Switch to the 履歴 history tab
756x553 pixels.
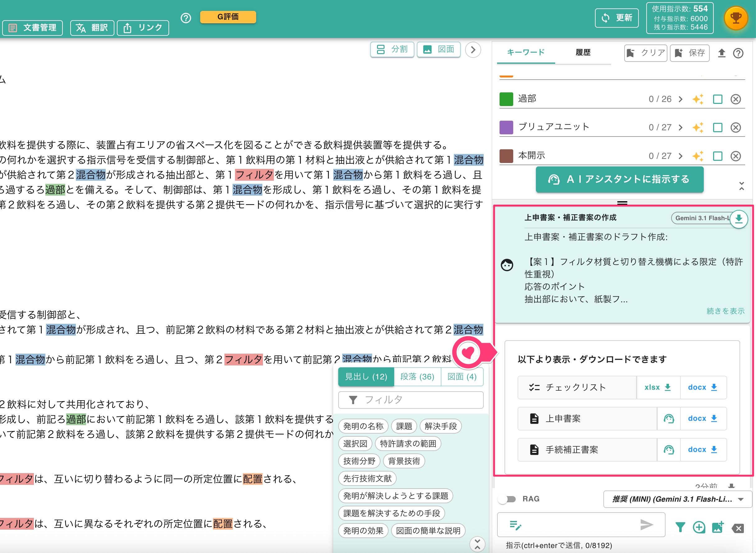[583, 53]
